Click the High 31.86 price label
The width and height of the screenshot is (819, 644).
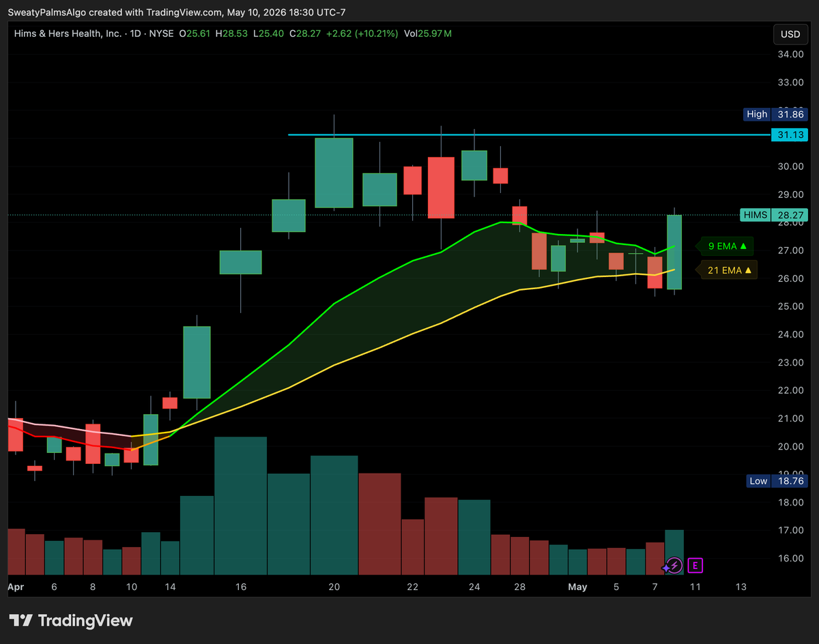[x=776, y=115]
